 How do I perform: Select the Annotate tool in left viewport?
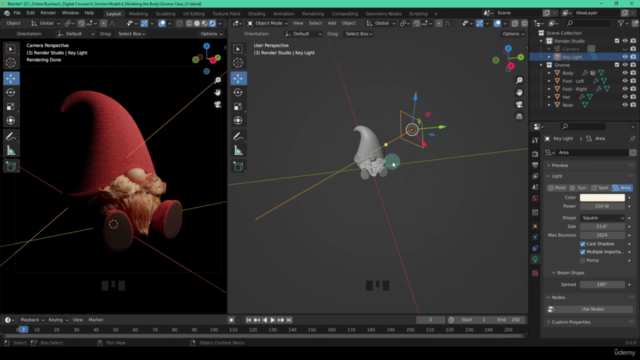coord(11,137)
